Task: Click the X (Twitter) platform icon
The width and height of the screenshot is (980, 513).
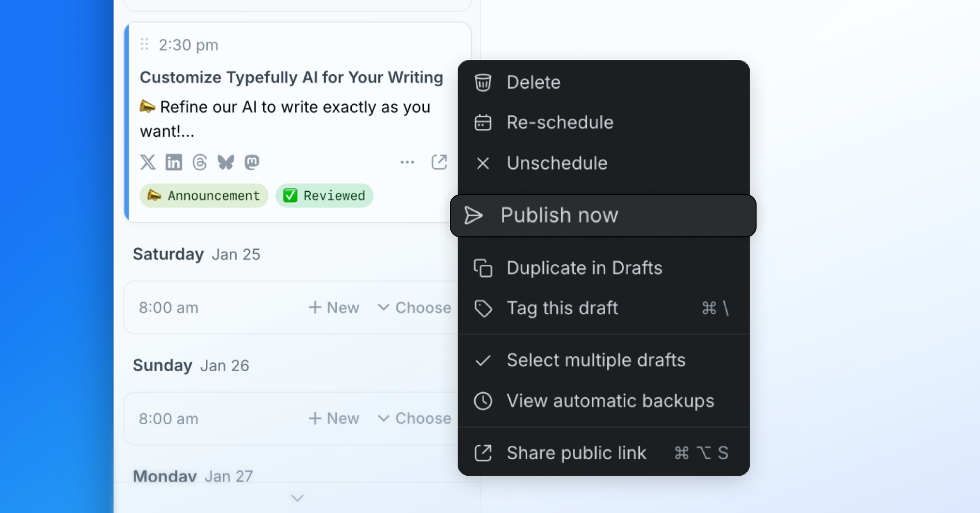Action: tap(148, 162)
